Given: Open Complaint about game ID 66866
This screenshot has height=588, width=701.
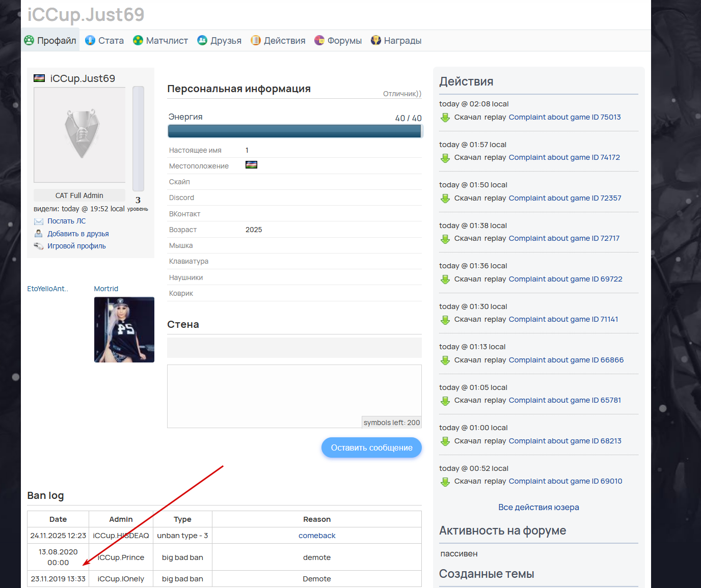Looking at the screenshot, I should tap(566, 360).
